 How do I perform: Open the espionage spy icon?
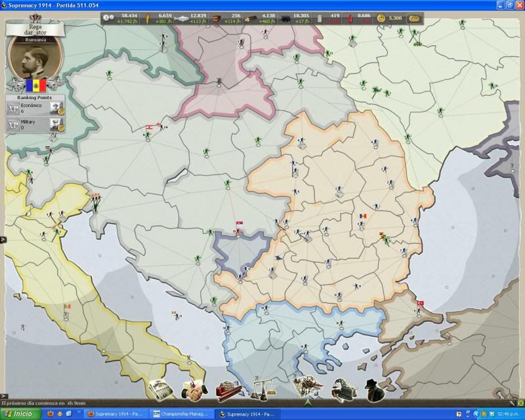[x=374, y=390]
